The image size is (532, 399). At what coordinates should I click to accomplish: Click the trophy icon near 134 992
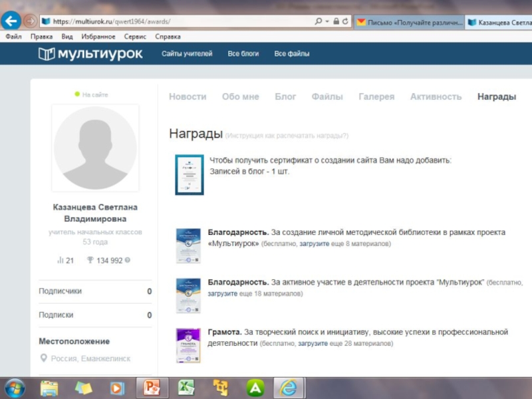pos(90,260)
